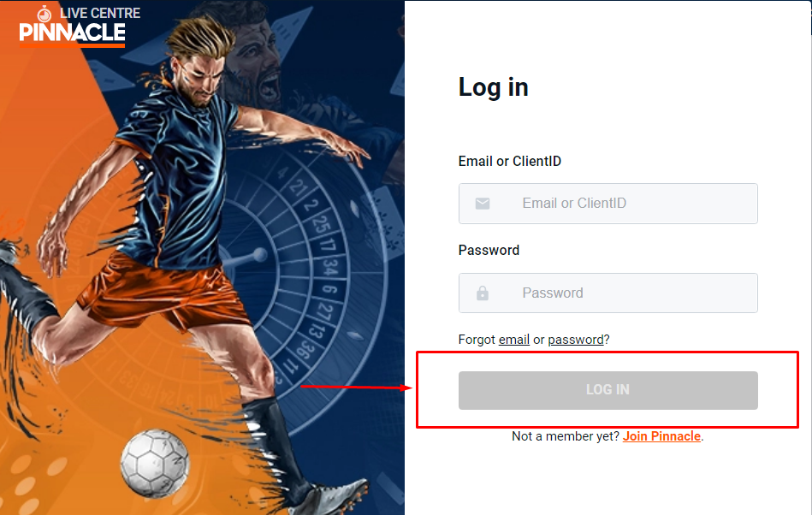This screenshot has height=515, width=812.
Task: Click the Log in heading
Action: [493, 87]
